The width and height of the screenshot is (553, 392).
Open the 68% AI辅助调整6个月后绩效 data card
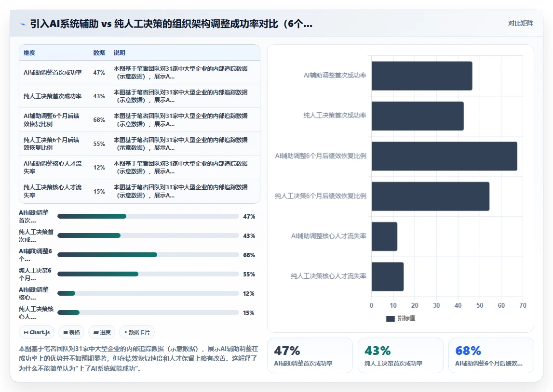(x=491, y=355)
